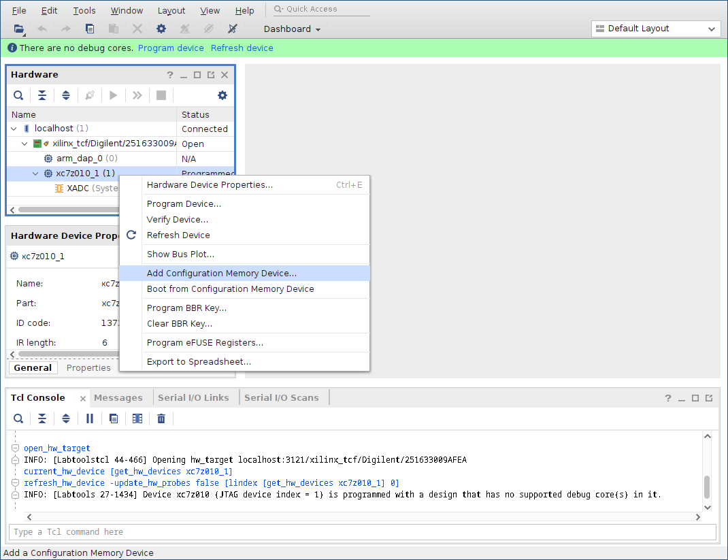Image resolution: width=728 pixels, height=560 pixels.
Task: Click the paste toolbar icon
Action: 114,29
